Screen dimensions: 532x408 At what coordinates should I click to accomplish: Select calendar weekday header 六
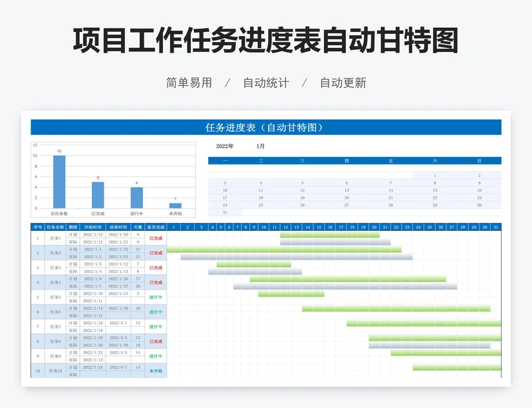[x=435, y=160]
